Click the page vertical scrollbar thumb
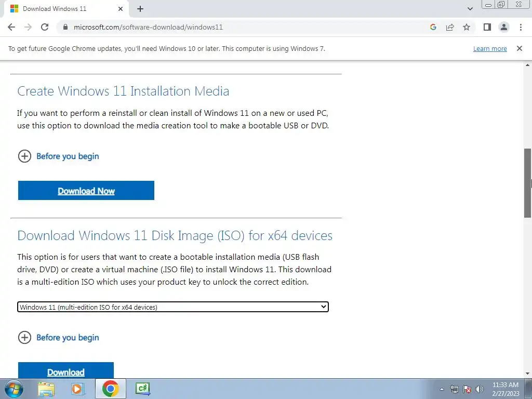The image size is (532, 399). click(528, 183)
